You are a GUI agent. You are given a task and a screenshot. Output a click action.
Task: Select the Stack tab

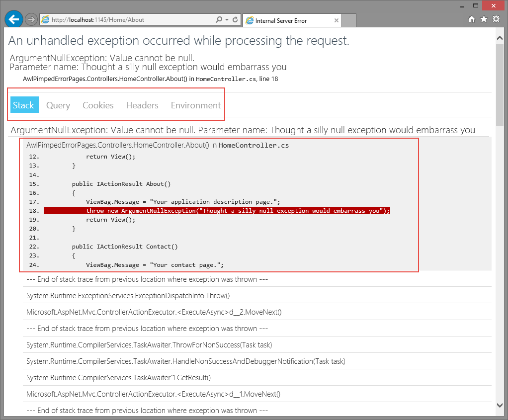[24, 105]
